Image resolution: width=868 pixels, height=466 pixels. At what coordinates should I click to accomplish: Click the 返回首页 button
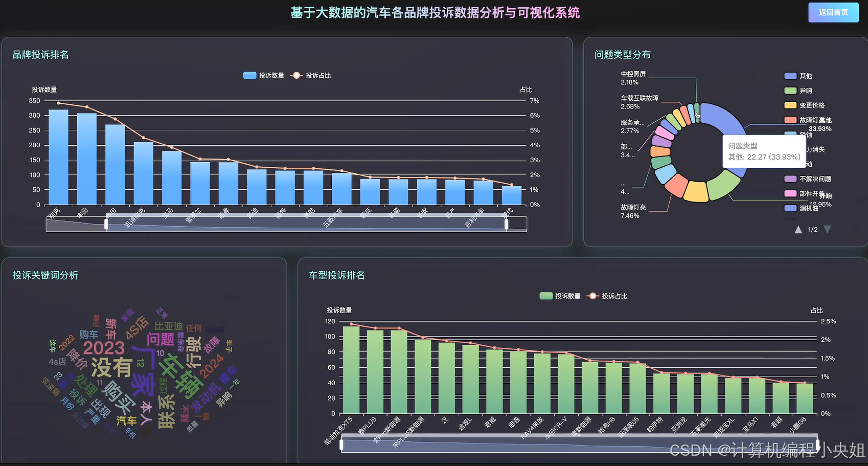833,12
